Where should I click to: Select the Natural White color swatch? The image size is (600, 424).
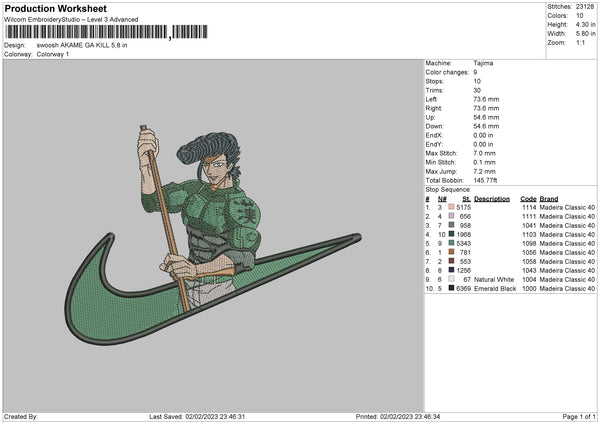tap(452, 279)
